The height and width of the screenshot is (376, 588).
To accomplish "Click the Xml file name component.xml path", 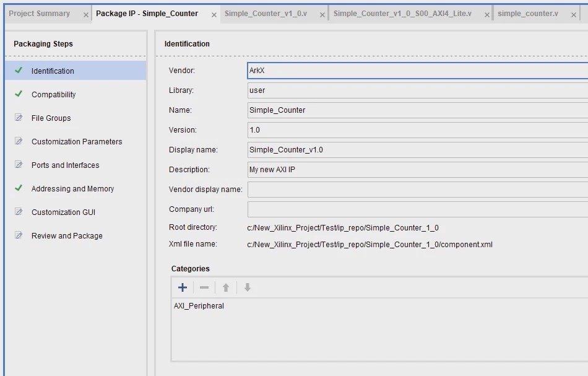I will point(370,245).
